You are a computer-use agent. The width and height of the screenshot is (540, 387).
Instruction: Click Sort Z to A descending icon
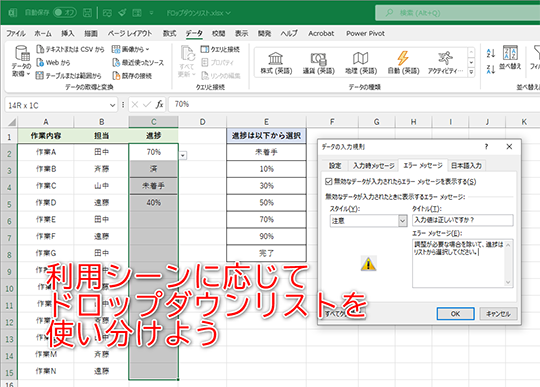click(x=490, y=69)
